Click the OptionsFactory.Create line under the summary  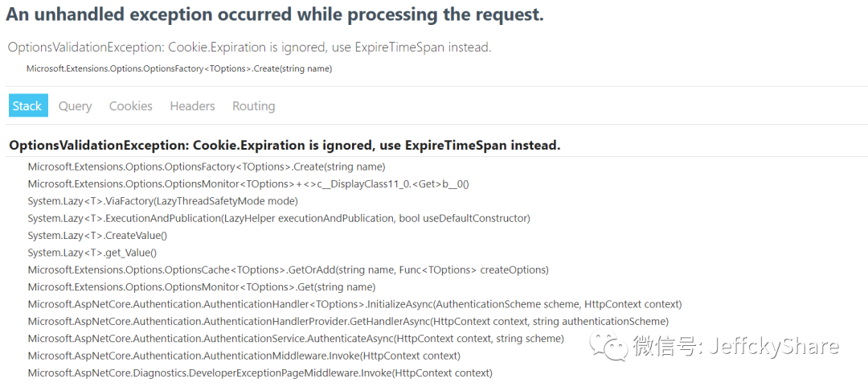pos(179,68)
